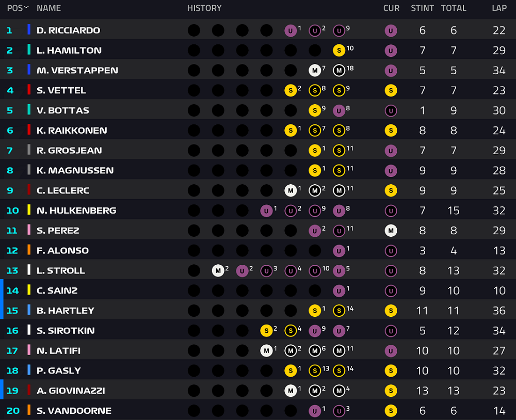Viewport: 516px width, 420px height.
Task: Open driver D. RICCIARDO's row
Action: coord(258,29)
